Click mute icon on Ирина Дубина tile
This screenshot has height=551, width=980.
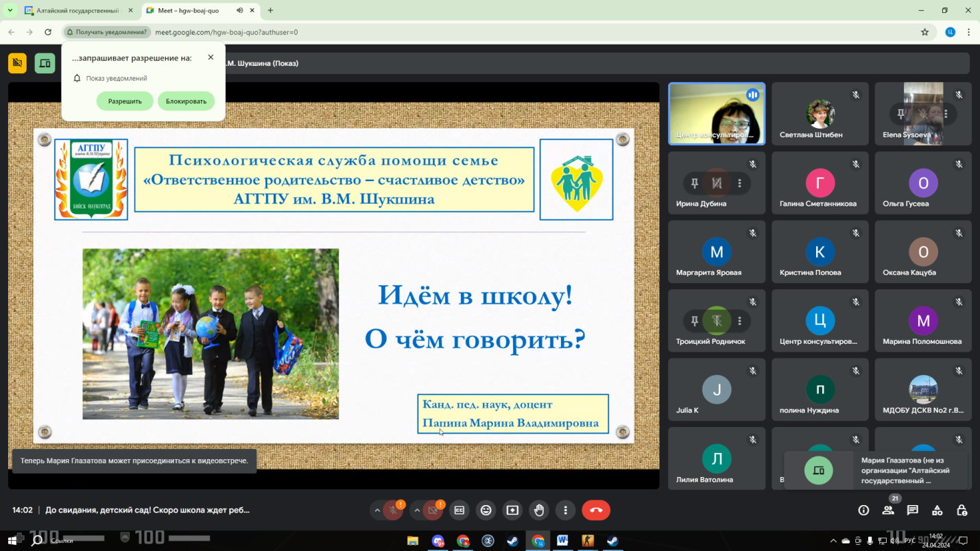(717, 183)
